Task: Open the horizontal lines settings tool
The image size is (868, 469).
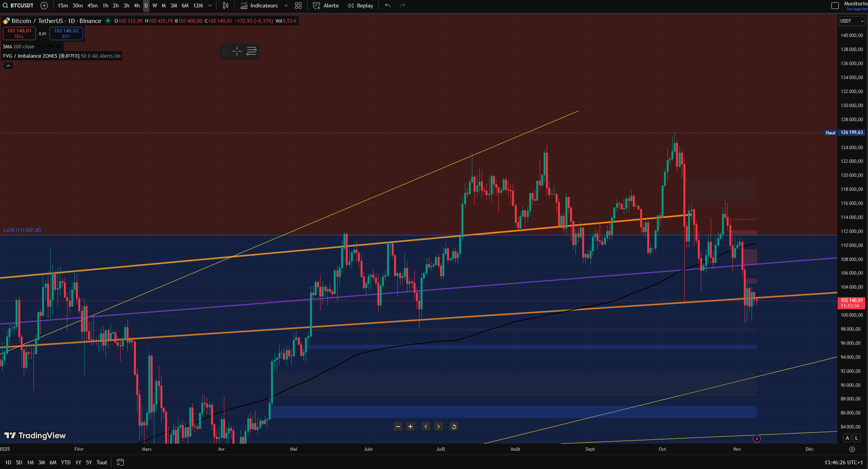Action: (252, 51)
